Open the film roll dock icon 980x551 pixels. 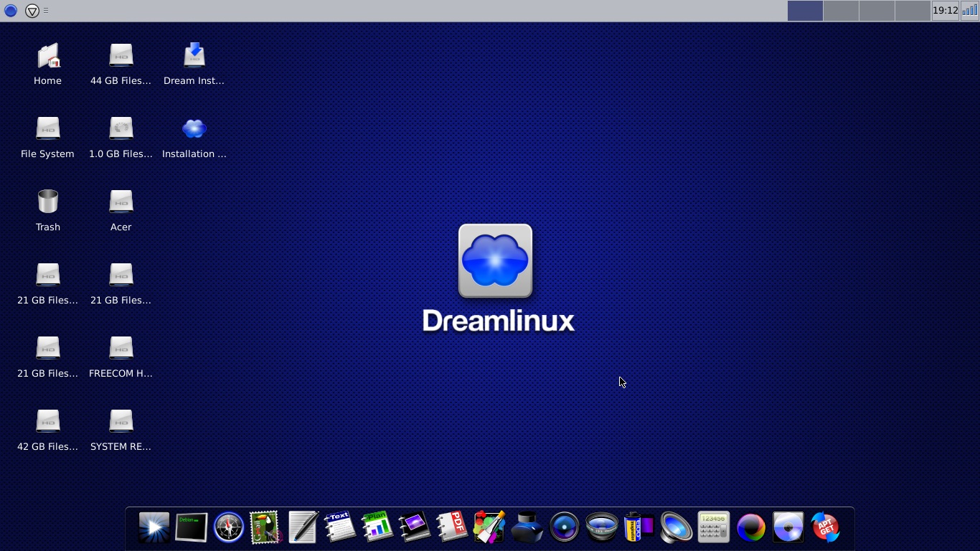click(639, 527)
